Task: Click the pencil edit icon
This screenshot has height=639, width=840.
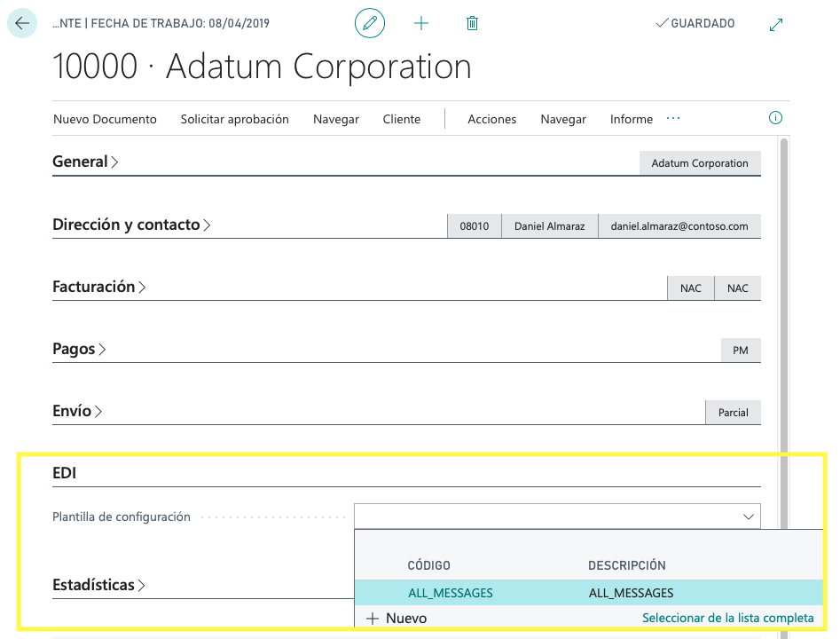Action: (x=370, y=23)
